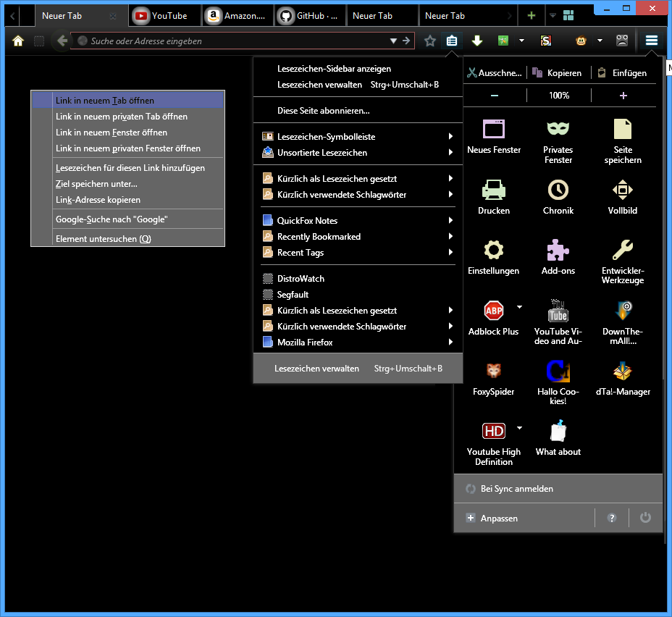Toggle the hamburger menu button
Viewport: 672px width, 617px height.
652,41
